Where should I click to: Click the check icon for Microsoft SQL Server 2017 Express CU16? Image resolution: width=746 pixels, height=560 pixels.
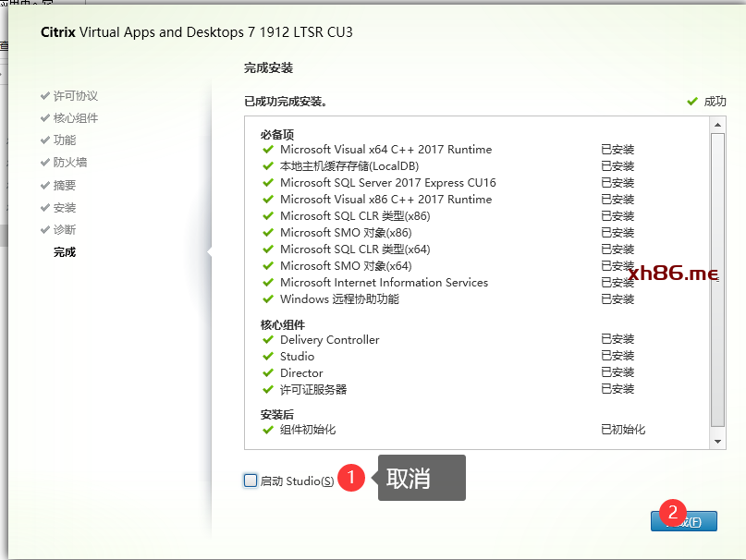[x=268, y=183]
